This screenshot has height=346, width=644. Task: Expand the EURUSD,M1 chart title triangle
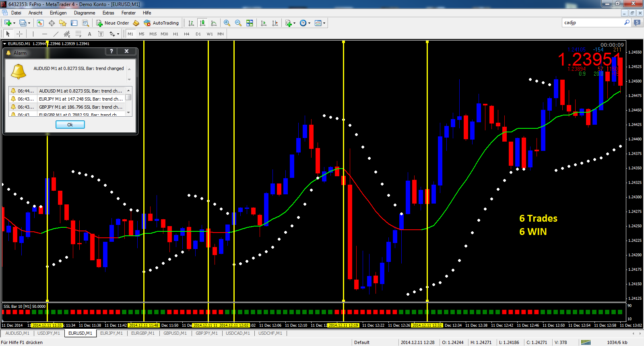(x=4, y=43)
